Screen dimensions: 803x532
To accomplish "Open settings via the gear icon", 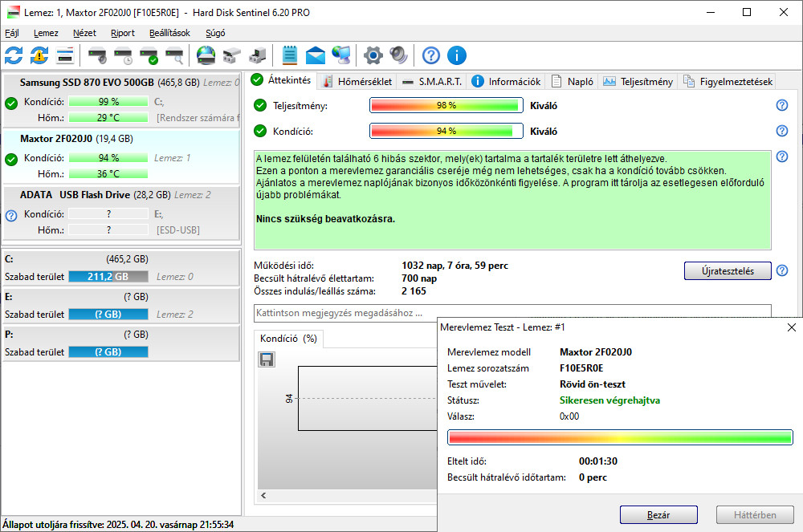I will coord(373,55).
